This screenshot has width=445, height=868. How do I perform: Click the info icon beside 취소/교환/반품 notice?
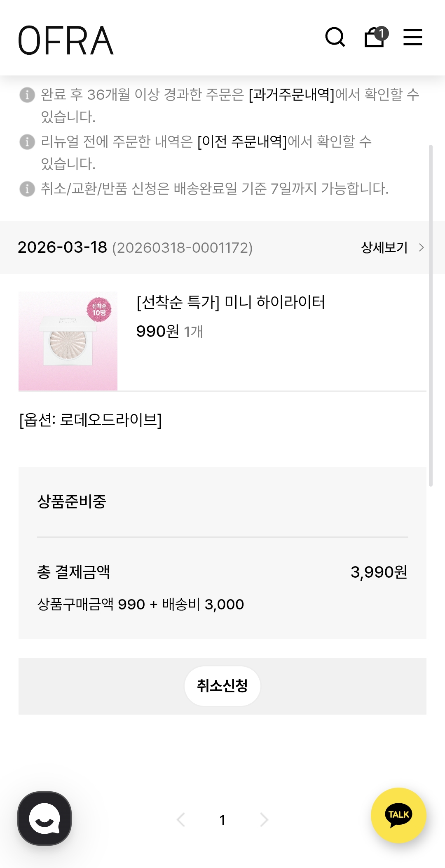pyautogui.click(x=27, y=189)
